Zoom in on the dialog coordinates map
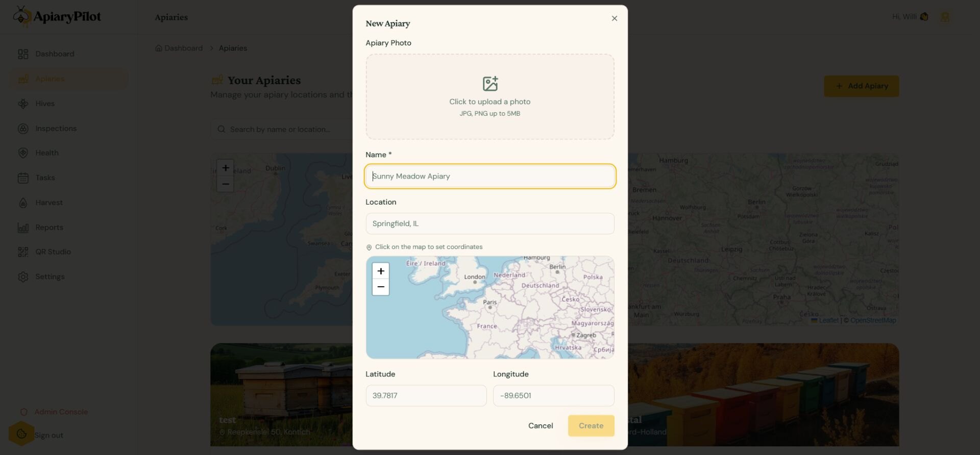Image resolution: width=980 pixels, height=455 pixels. pyautogui.click(x=381, y=271)
